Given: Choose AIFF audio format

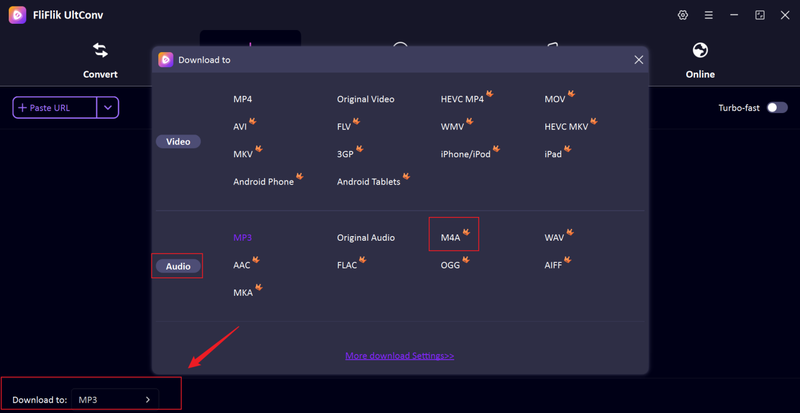Looking at the screenshot, I should (553, 265).
